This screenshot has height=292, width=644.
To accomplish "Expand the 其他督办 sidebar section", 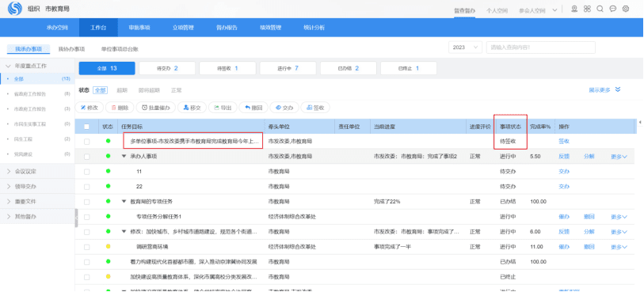I will 8,216.
